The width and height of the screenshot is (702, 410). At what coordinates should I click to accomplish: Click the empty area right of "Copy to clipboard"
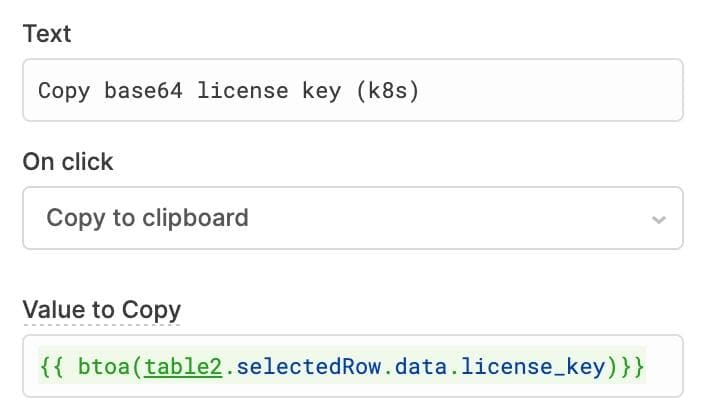[450, 217]
